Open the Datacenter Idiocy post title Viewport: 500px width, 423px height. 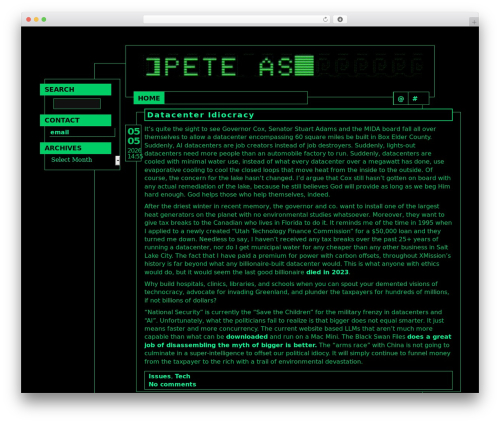pyautogui.click(x=200, y=115)
